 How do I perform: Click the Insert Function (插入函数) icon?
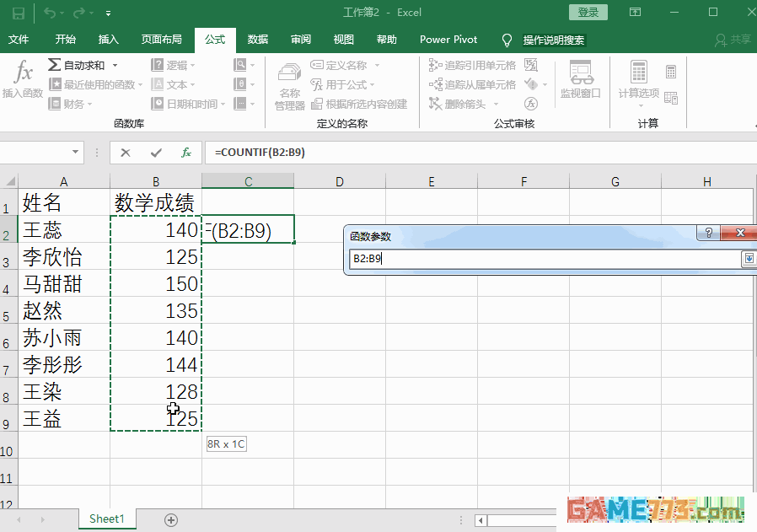tap(23, 78)
